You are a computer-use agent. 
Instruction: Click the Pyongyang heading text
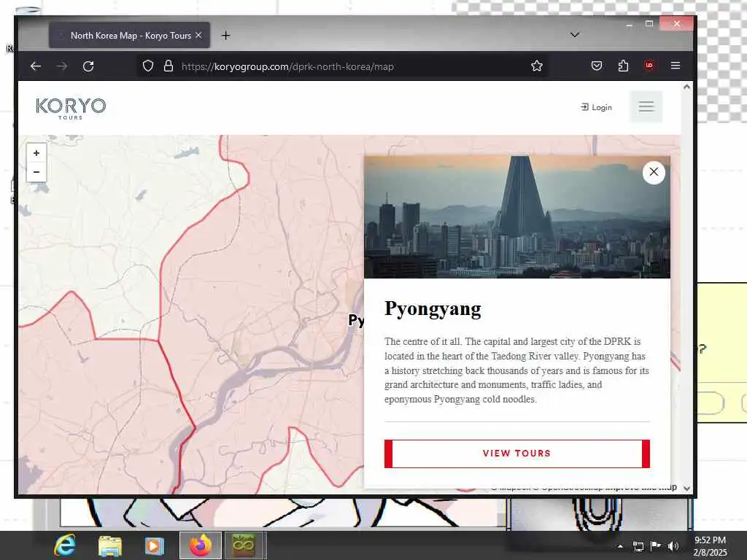pyautogui.click(x=433, y=308)
